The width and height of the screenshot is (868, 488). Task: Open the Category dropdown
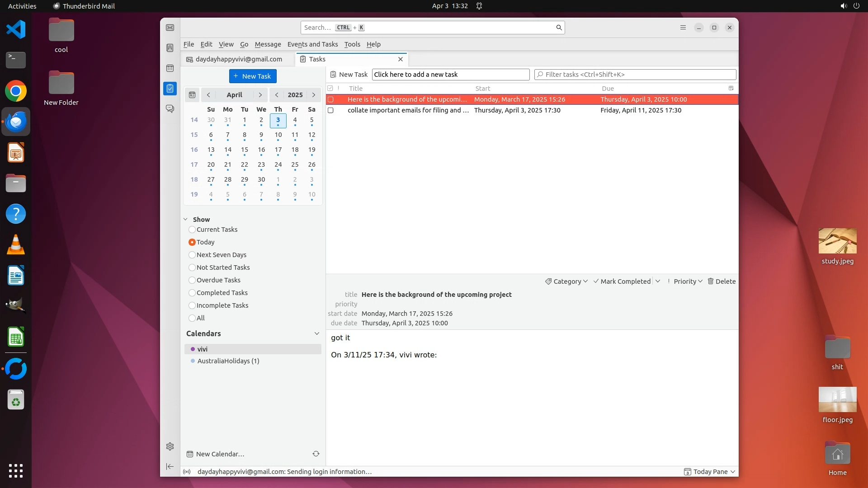566,281
